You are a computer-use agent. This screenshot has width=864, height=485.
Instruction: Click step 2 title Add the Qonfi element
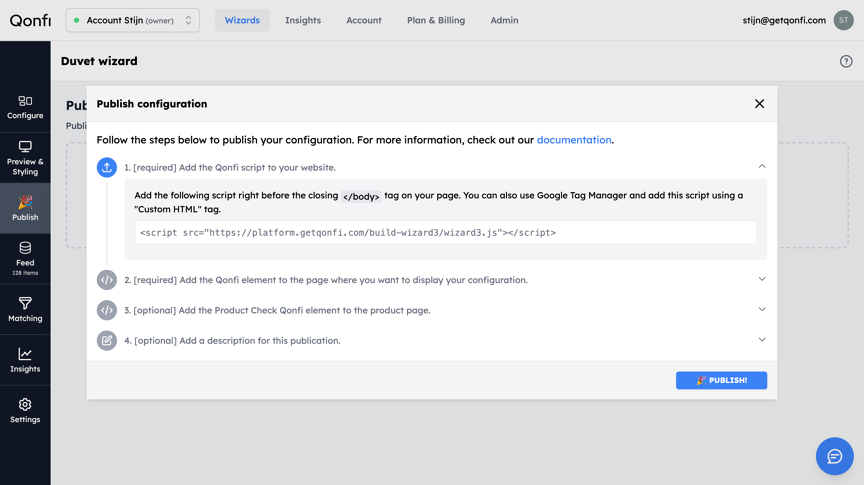pos(326,280)
